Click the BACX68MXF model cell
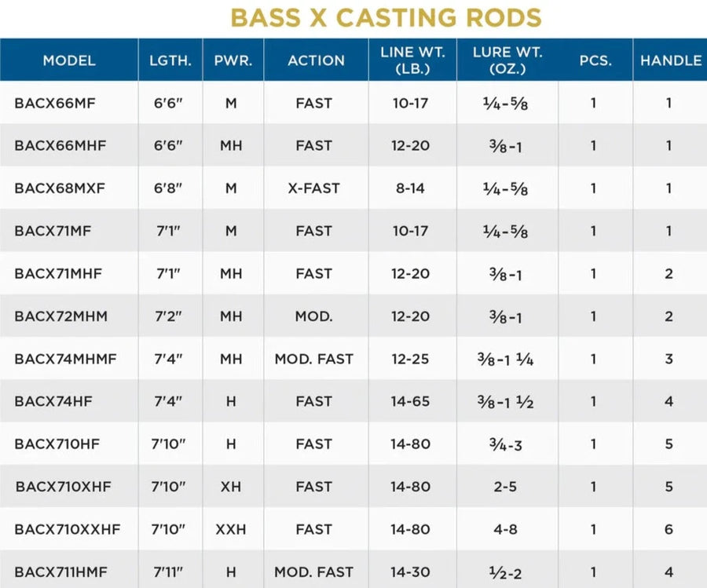Image resolution: width=707 pixels, height=588 pixels. 59,188
